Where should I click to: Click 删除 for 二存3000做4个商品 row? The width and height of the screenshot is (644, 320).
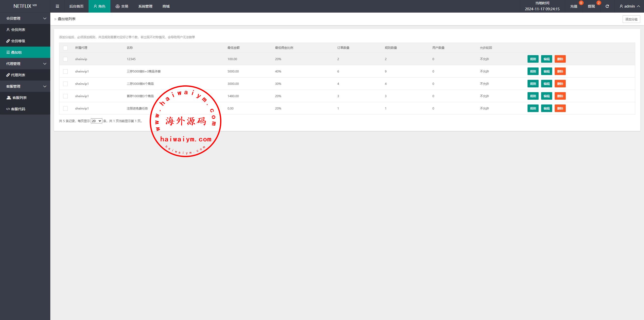[x=560, y=84]
